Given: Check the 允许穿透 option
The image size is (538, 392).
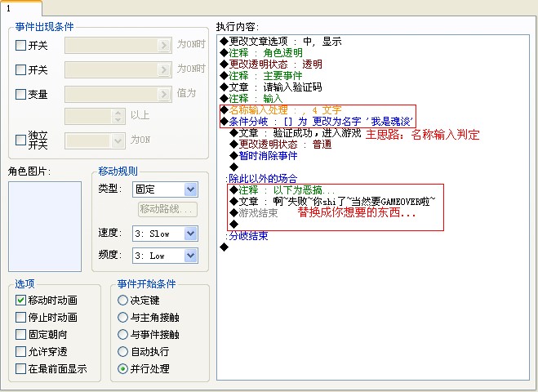Looking at the screenshot, I should 20,351.
